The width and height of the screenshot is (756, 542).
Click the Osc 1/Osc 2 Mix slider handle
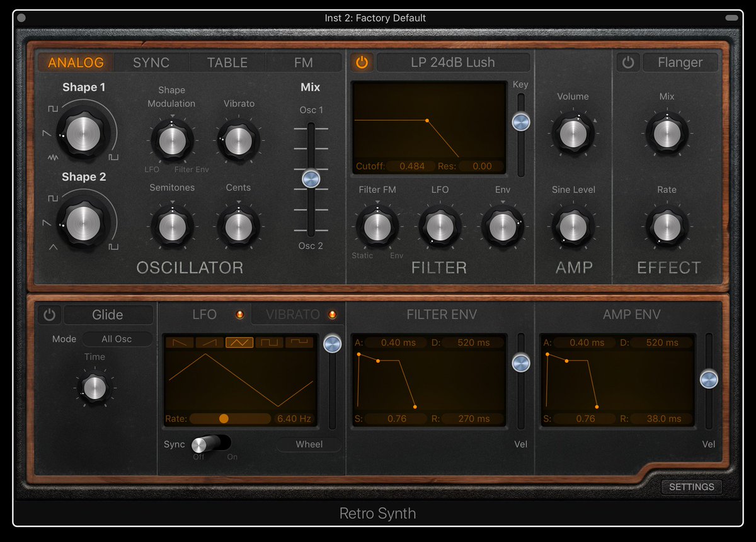click(x=311, y=179)
